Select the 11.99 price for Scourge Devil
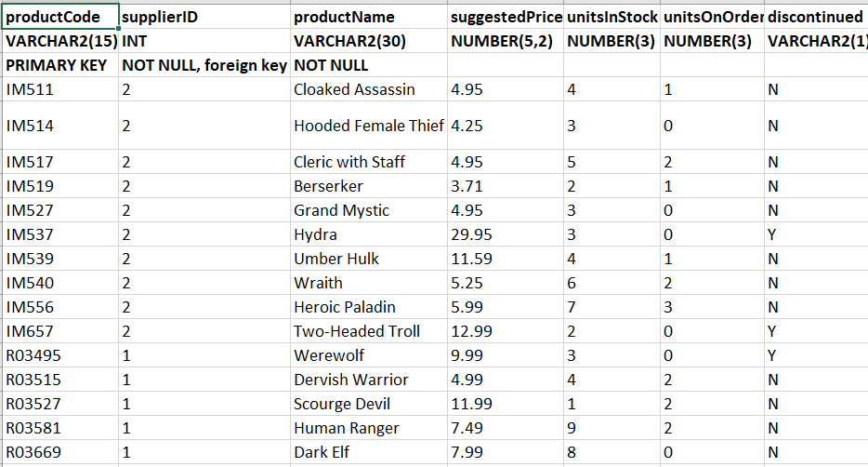This screenshot has height=467, width=868. 506,404
